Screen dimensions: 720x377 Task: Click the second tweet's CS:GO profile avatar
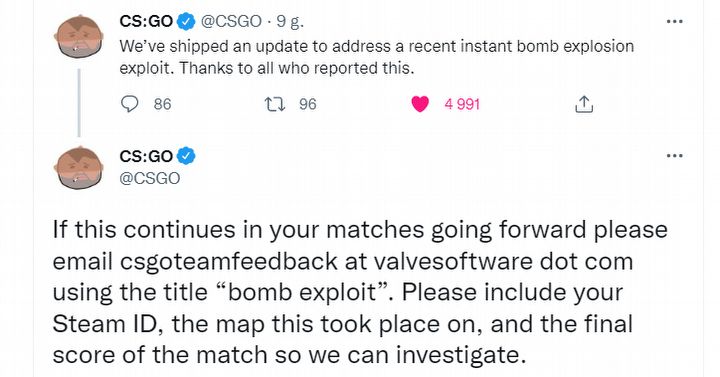tap(79, 167)
